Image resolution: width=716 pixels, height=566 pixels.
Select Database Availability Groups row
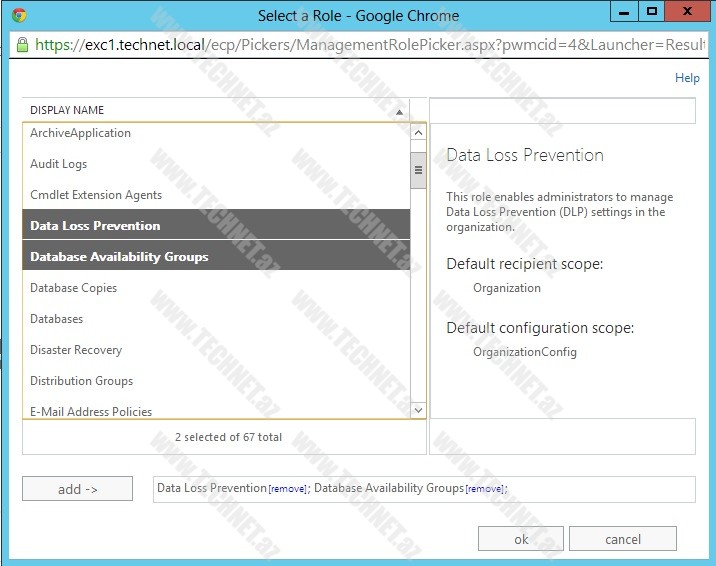tap(119, 257)
